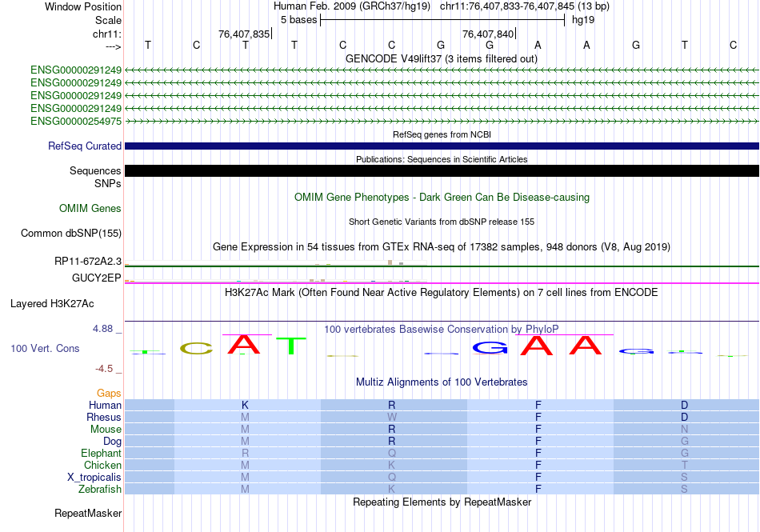
Task: Select the Dog alignment row label
Action: tap(113, 441)
